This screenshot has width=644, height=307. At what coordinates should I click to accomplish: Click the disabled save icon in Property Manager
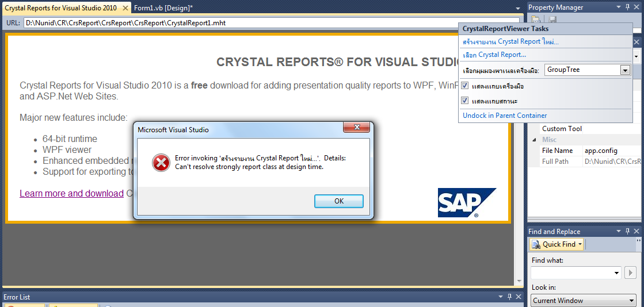[x=552, y=20]
